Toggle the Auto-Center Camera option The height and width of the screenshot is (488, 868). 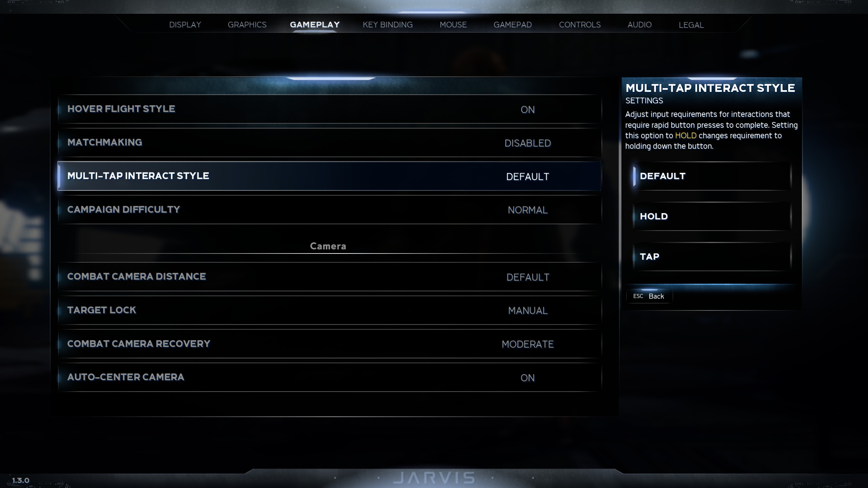pyautogui.click(x=329, y=378)
